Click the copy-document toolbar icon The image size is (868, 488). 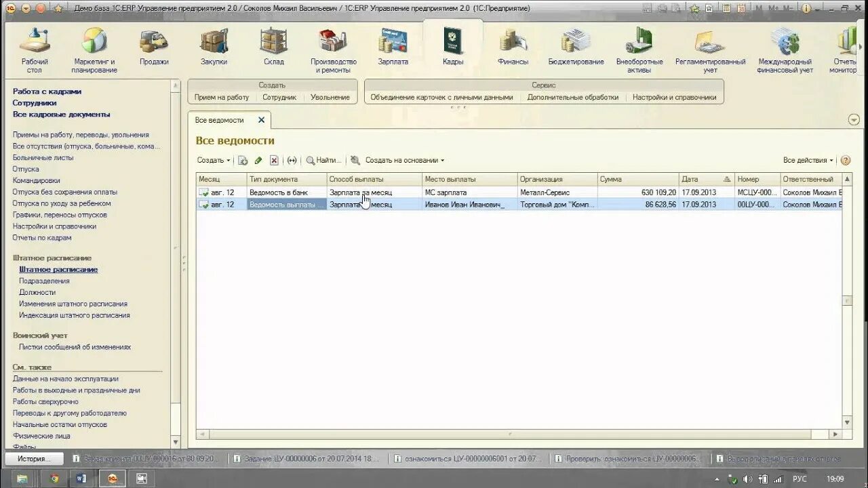[243, 161]
